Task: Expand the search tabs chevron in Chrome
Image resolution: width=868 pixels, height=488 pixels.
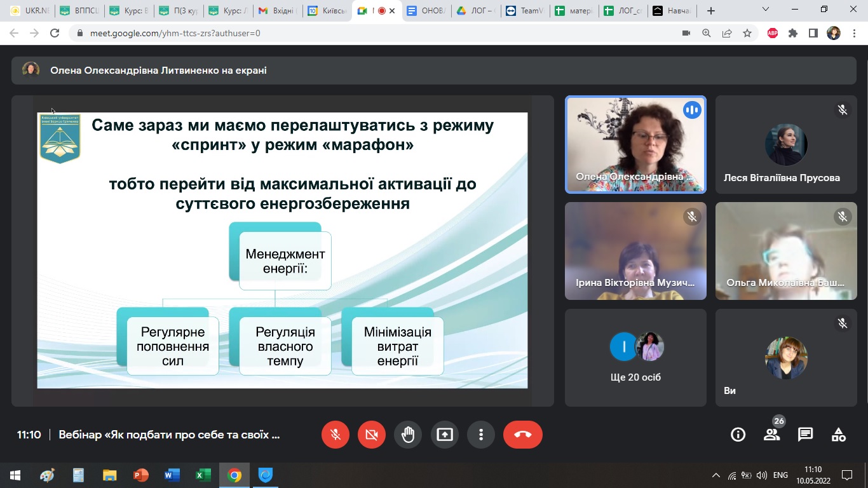Action: [766, 10]
